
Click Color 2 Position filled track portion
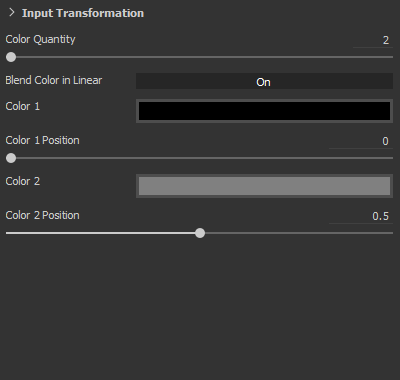pos(100,233)
